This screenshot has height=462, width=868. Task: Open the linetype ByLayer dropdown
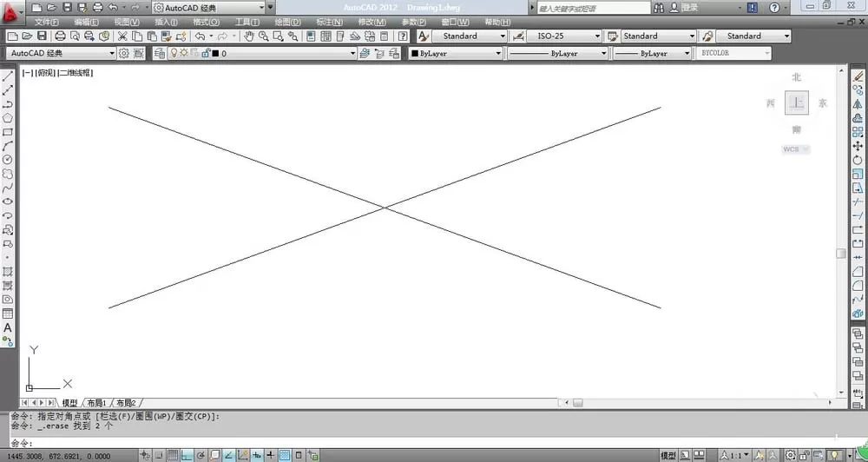tap(558, 53)
